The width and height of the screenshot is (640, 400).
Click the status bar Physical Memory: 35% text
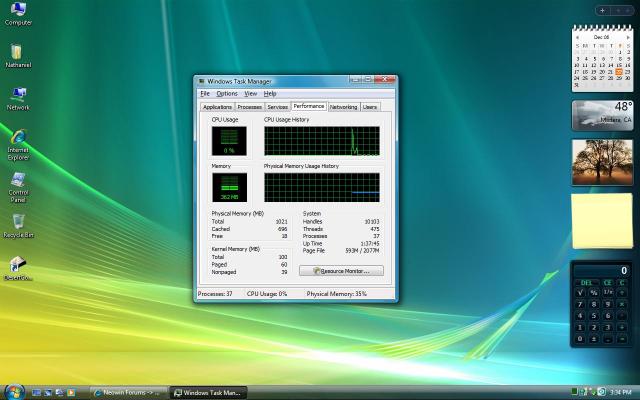[x=337, y=293]
